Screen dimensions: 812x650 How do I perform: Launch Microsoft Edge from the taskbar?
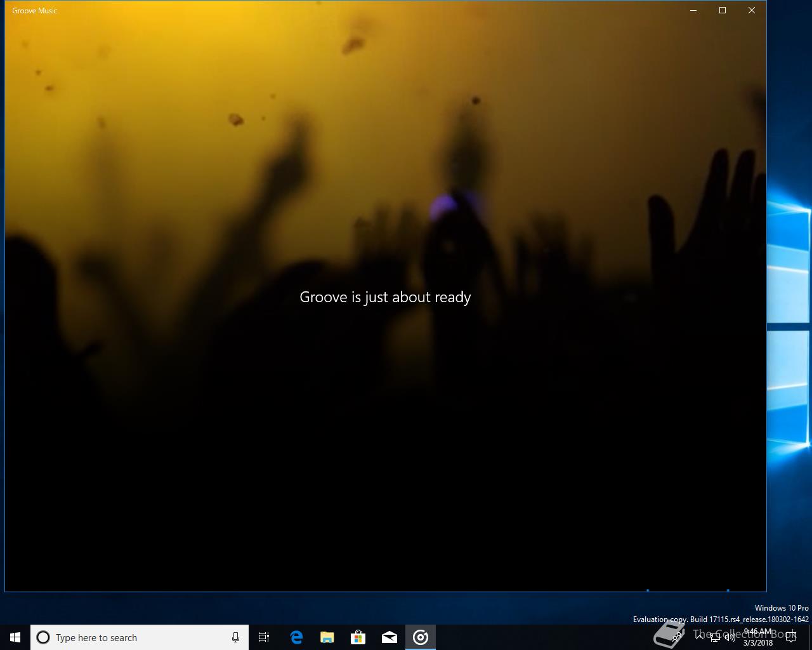pos(296,637)
